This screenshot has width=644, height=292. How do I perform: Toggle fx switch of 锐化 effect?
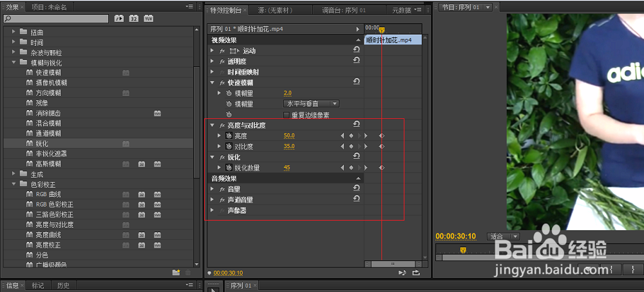coord(222,157)
